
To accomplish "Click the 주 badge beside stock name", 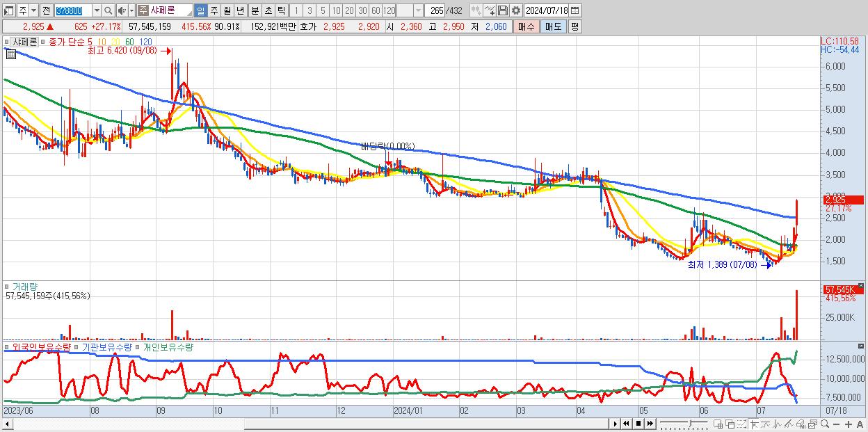I will pyautogui.click(x=143, y=10).
